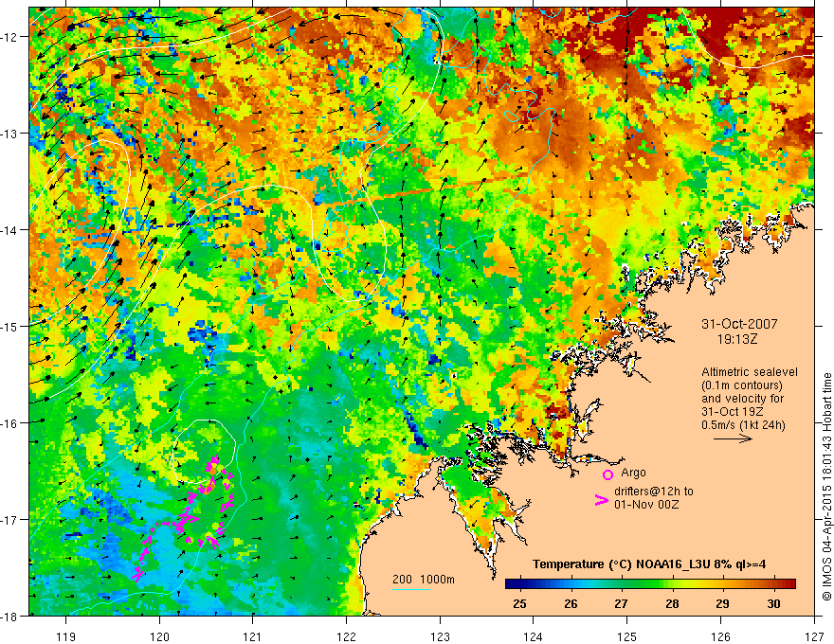This screenshot has height=644, width=834.
Task: Click the colorbar tick label 29
Action: coord(722,603)
